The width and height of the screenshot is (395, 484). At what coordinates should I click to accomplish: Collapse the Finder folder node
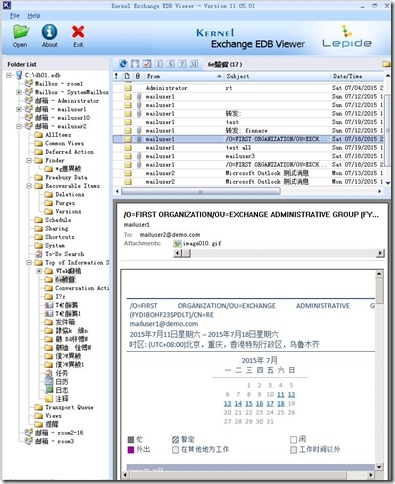29,160
